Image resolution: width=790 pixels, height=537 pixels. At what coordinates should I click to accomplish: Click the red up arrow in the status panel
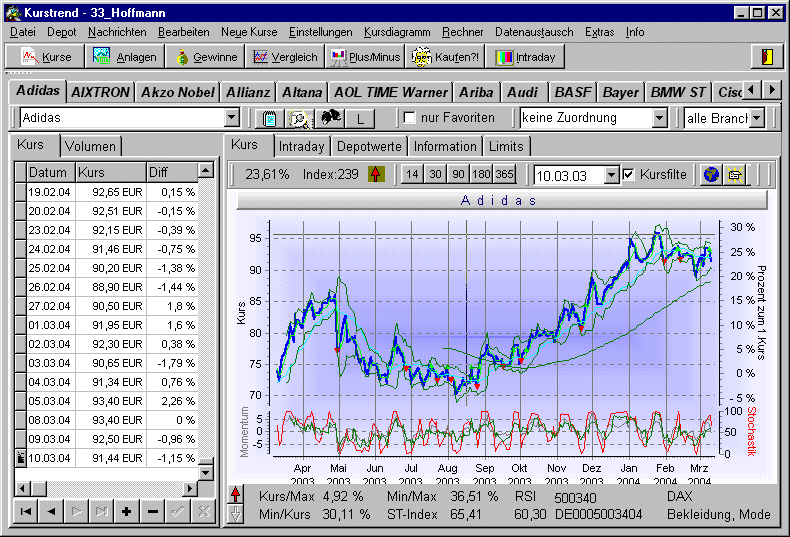(x=236, y=494)
